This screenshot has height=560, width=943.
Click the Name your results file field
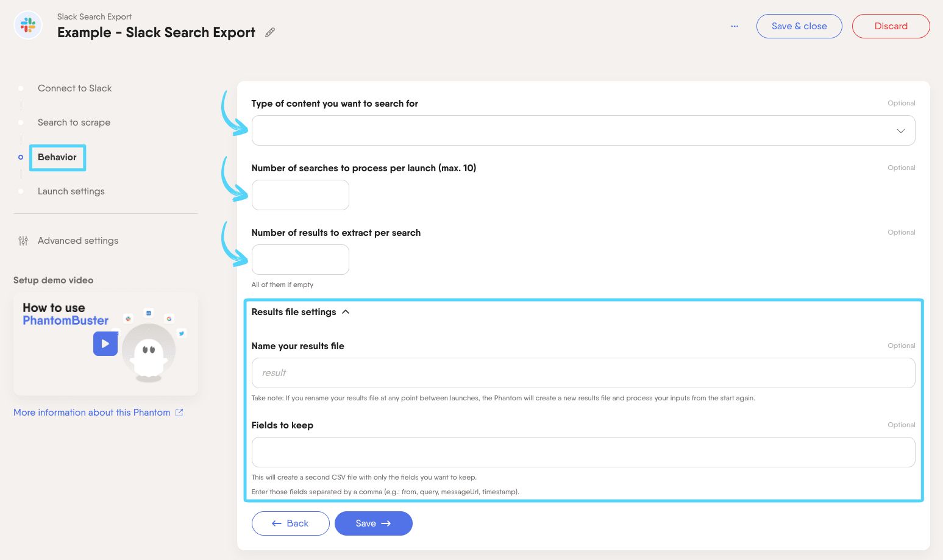[x=583, y=373]
